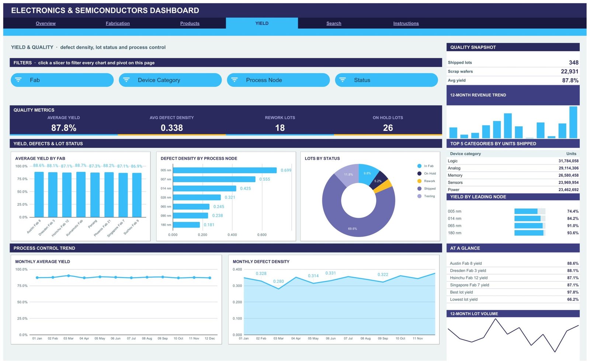The image size is (590, 364).
Task: Select the active YIELD tab
Action: pos(262,23)
